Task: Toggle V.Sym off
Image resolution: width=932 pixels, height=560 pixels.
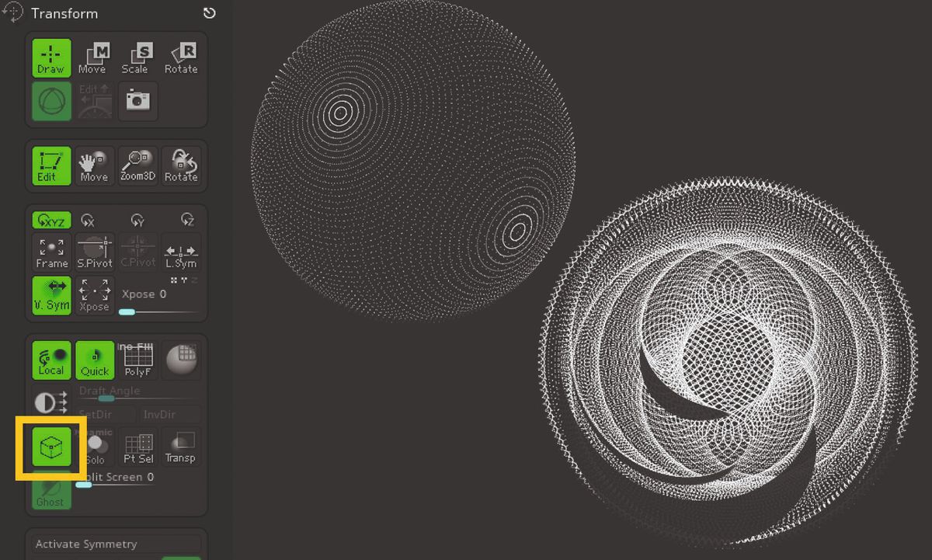Action: (x=50, y=296)
